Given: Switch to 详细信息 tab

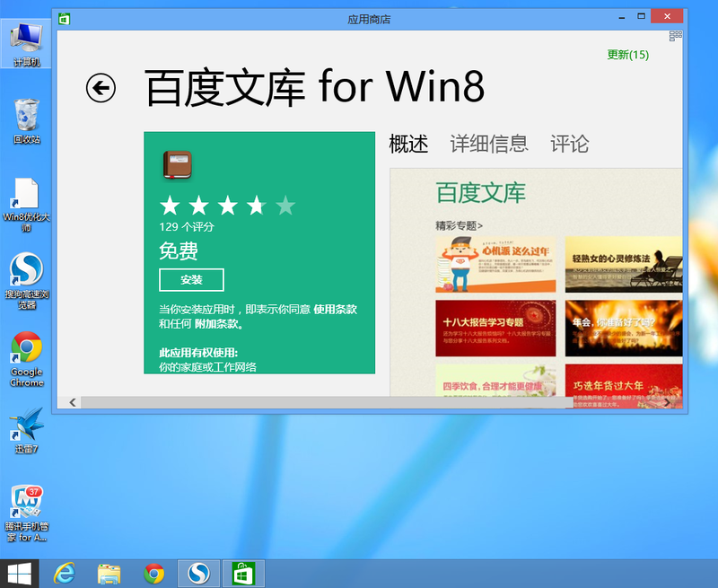Looking at the screenshot, I should pyautogui.click(x=489, y=144).
